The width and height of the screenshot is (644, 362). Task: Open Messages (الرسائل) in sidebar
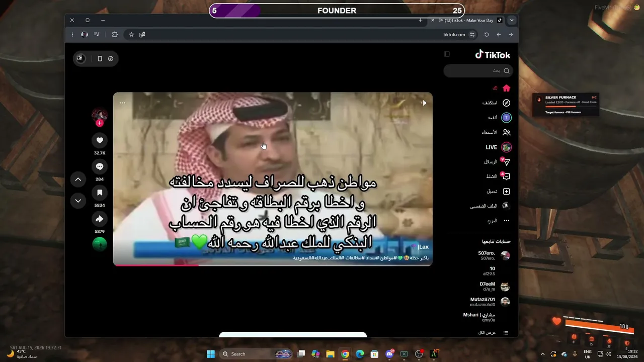coord(497,162)
